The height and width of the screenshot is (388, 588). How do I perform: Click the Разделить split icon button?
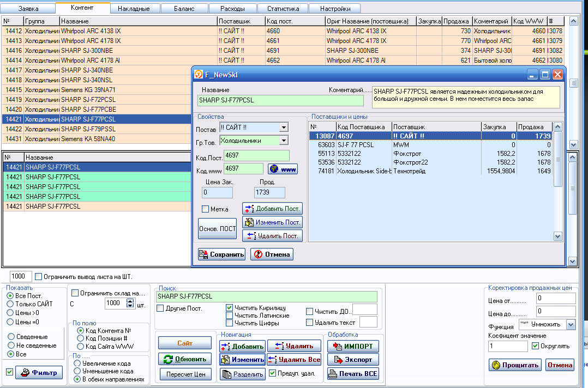point(242,374)
